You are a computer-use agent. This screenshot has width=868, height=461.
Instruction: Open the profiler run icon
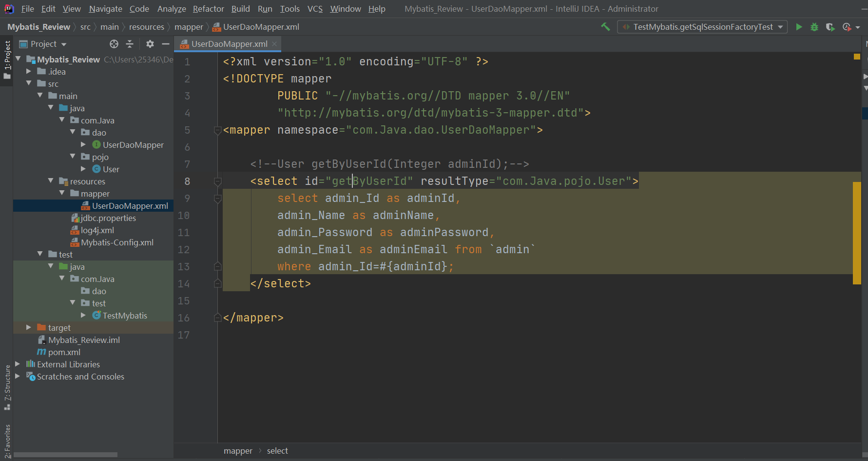click(847, 27)
